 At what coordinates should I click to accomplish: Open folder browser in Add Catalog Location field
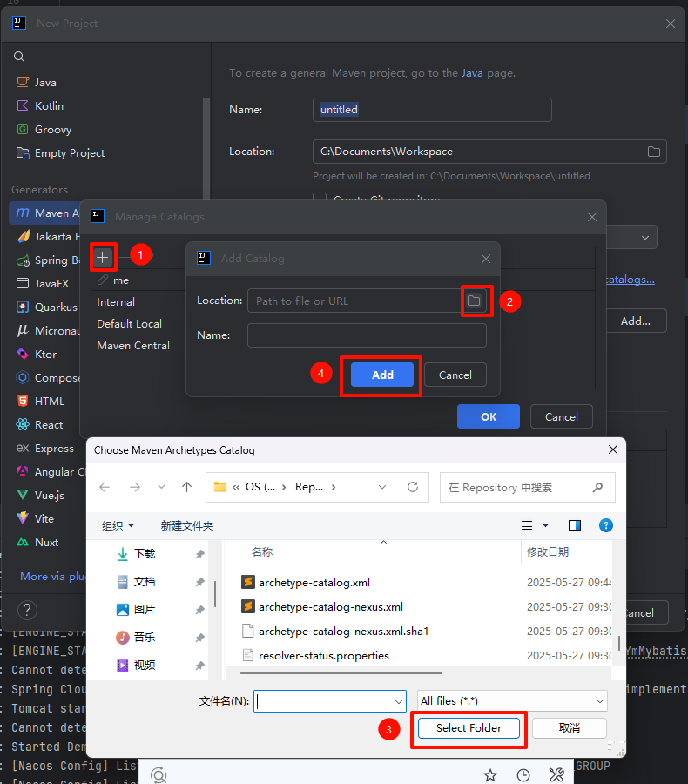[x=474, y=301]
